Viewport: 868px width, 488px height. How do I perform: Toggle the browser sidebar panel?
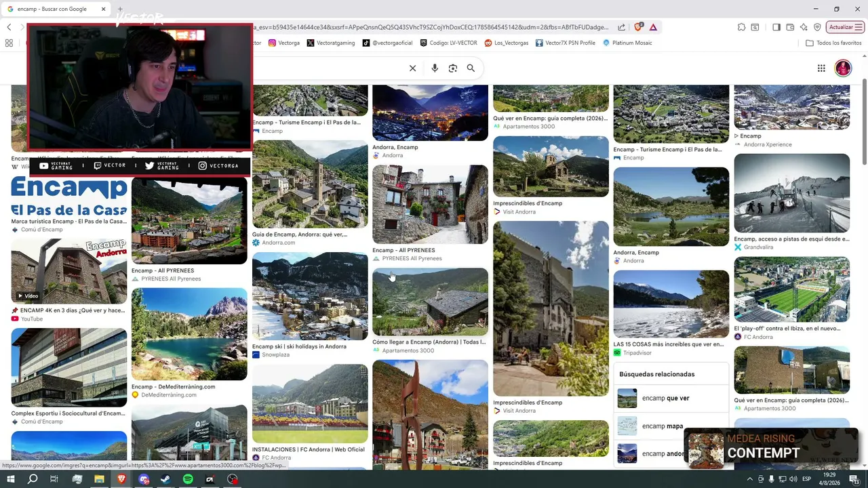click(x=776, y=27)
